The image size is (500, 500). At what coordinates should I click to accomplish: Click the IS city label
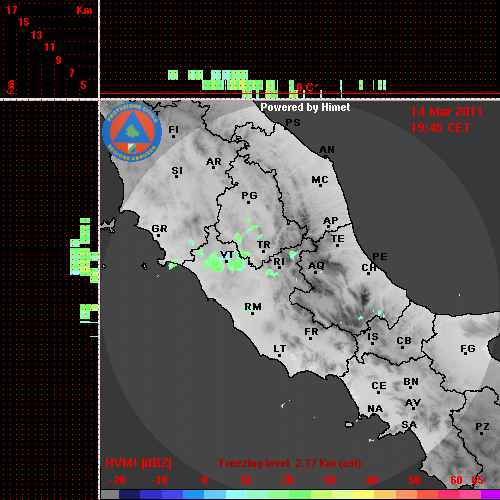tap(373, 337)
